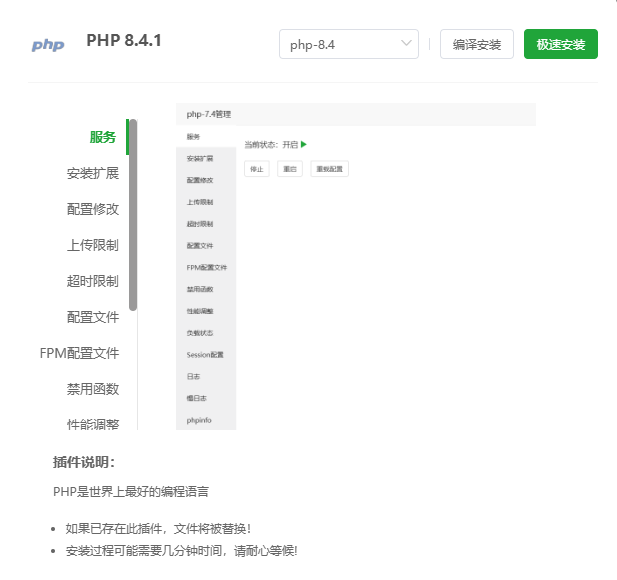Open the 安装扩展 sidebar tab
Viewport: 617px width, 580px height.
click(x=93, y=173)
